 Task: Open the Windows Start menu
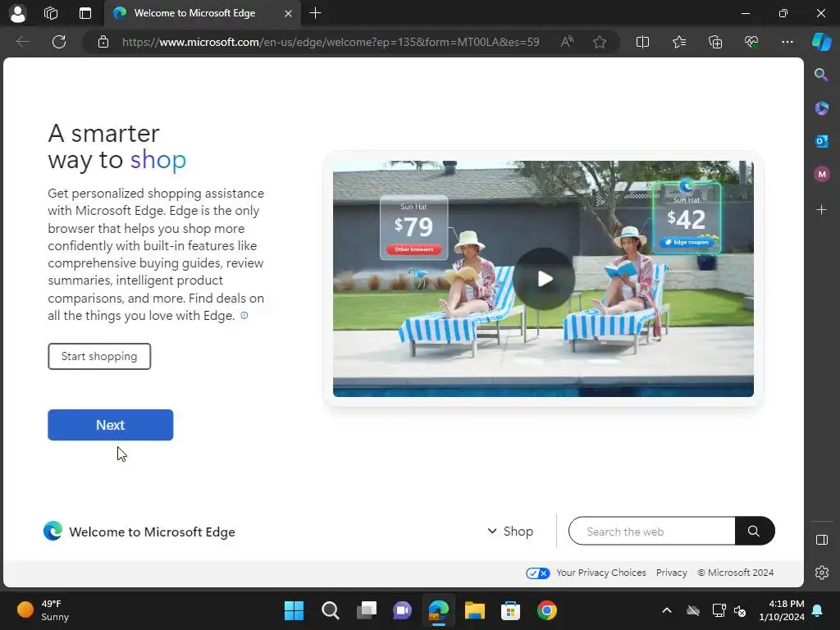click(294, 610)
